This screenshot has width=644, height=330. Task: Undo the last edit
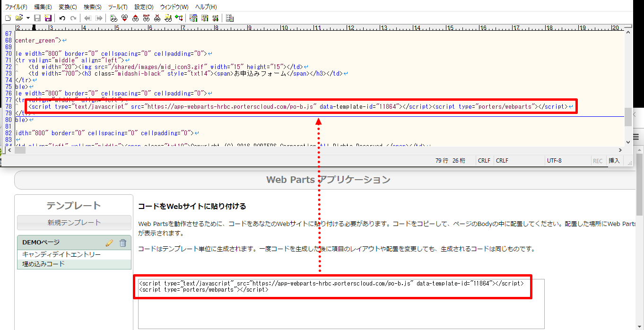tap(62, 18)
